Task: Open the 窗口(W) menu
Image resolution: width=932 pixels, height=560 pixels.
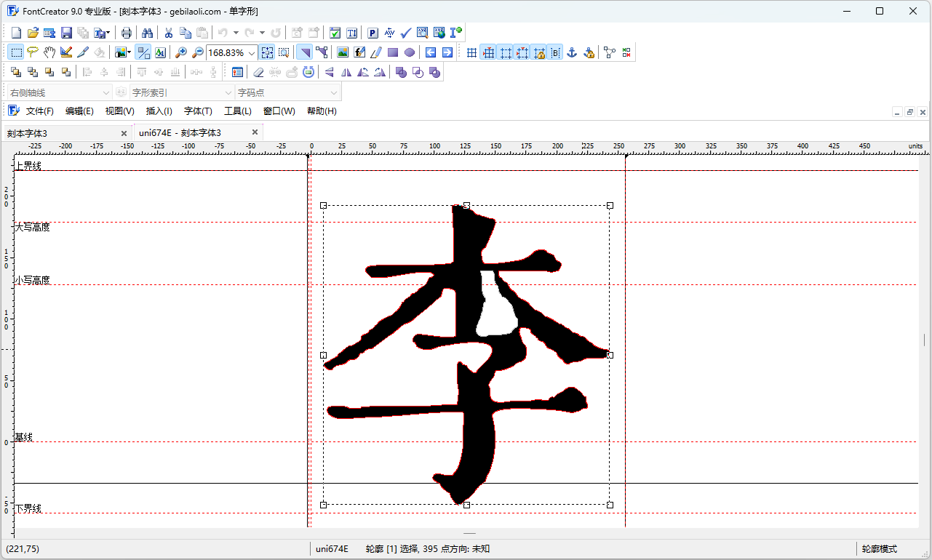Action: [x=279, y=111]
